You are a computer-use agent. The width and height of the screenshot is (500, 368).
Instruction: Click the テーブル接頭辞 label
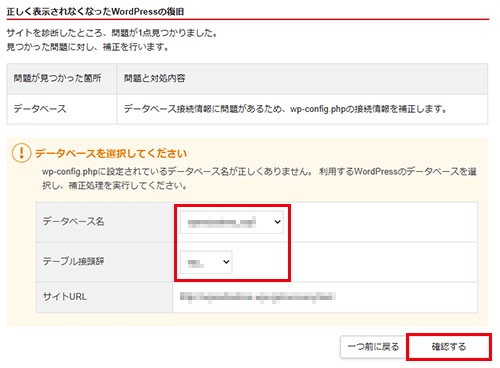[x=73, y=261]
